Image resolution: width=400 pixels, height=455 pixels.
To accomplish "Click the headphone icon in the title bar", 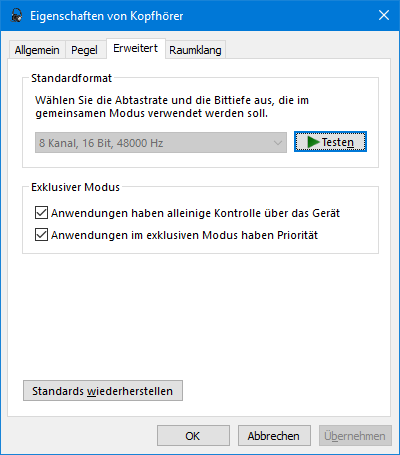I will click(x=16, y=16).
